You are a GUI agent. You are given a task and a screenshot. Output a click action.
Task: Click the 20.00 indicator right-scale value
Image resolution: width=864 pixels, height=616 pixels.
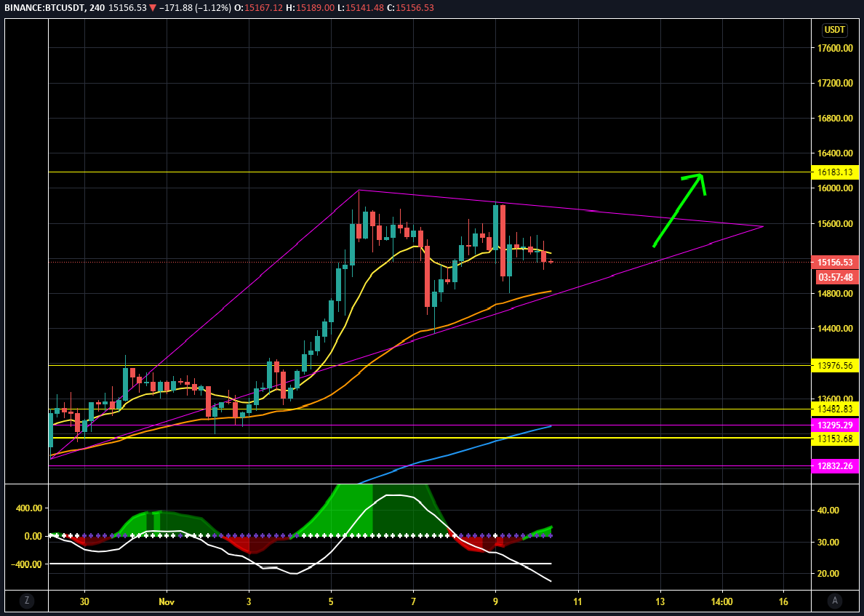click(828, 574)
